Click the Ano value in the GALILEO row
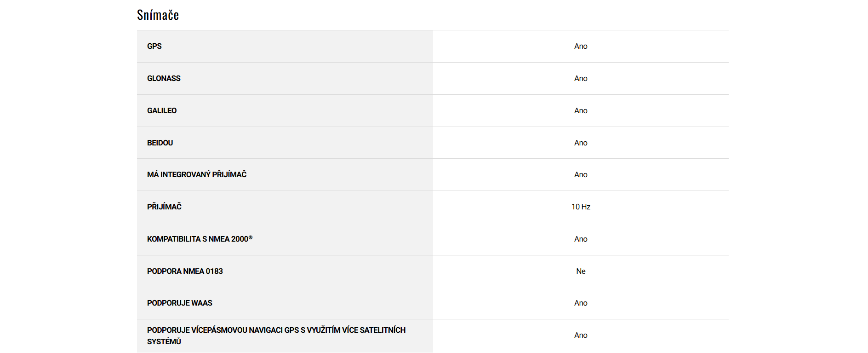868x353 pixels. (581, 110)
